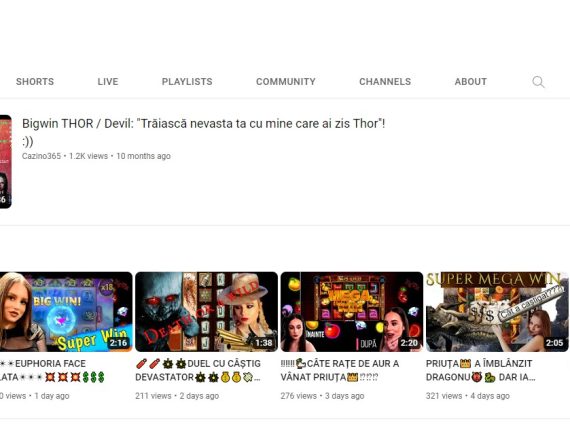Open the PLAYLISTS tab
This screenshot has height=430, width=570.
[x=187, y=81]
